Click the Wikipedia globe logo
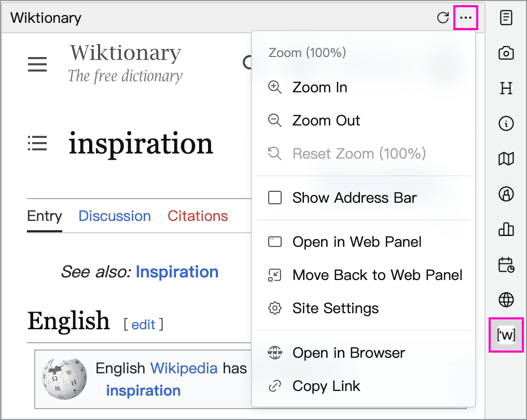 click(64, 379)
